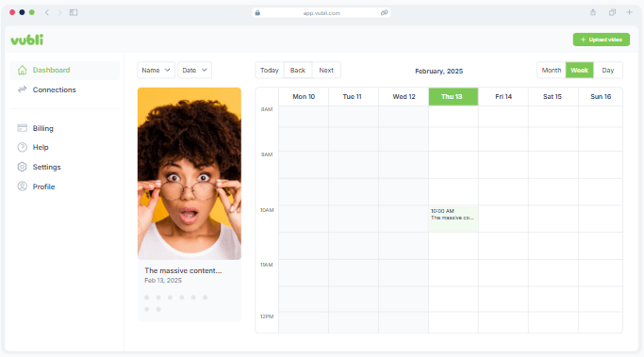This screenshot has width=644, height=357.
Task: Switch calendar to Week view
Action: (580, 70)
